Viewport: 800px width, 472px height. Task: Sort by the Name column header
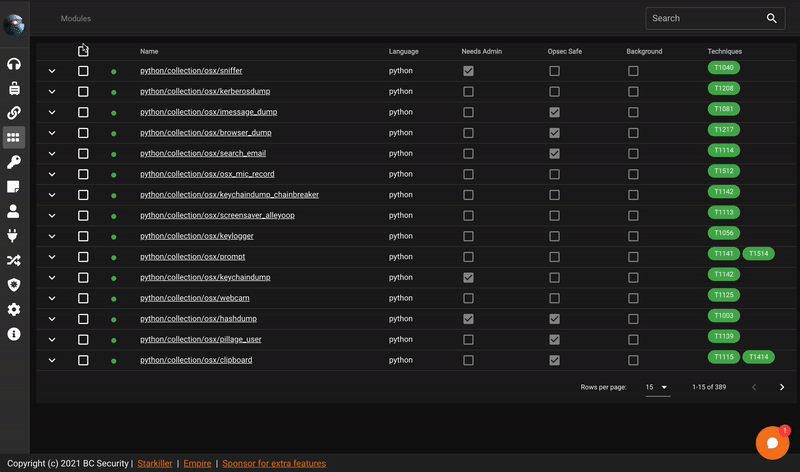[x=149, y=52]
